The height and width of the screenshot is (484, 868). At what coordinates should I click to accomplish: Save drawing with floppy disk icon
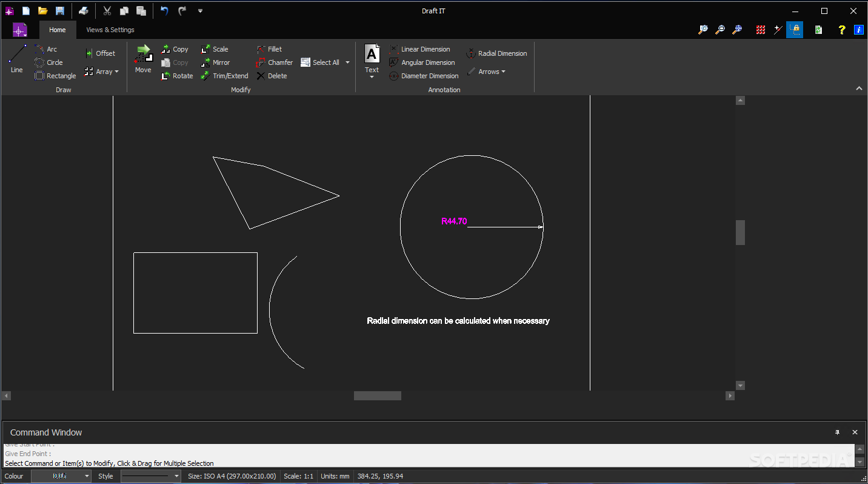tap(59, 11)
